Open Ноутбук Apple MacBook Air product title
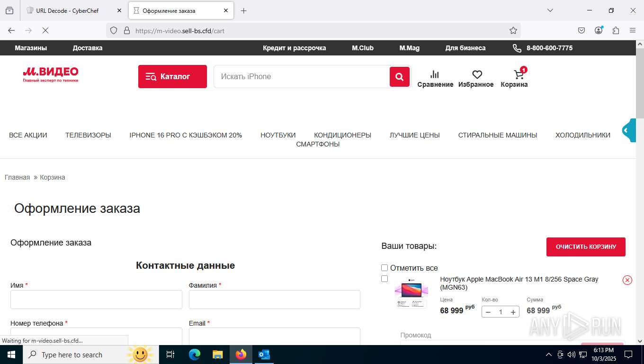The width and height of the screenshot is (644, 364). (519, 283)
